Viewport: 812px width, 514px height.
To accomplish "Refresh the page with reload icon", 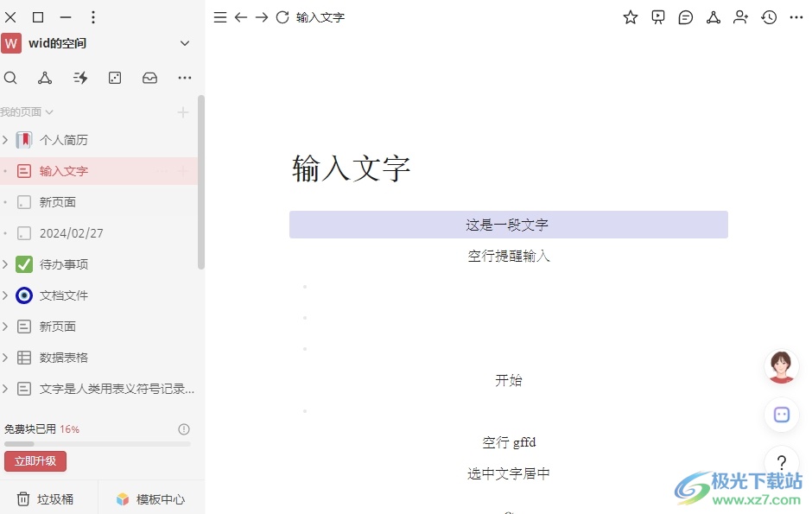I will coord(282,17).
